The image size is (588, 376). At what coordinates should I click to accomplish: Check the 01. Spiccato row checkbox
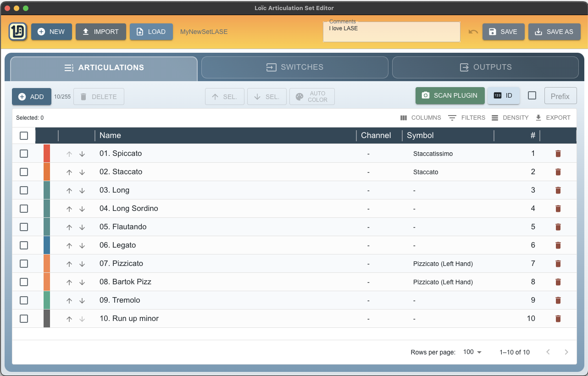[x=24, y=154]
